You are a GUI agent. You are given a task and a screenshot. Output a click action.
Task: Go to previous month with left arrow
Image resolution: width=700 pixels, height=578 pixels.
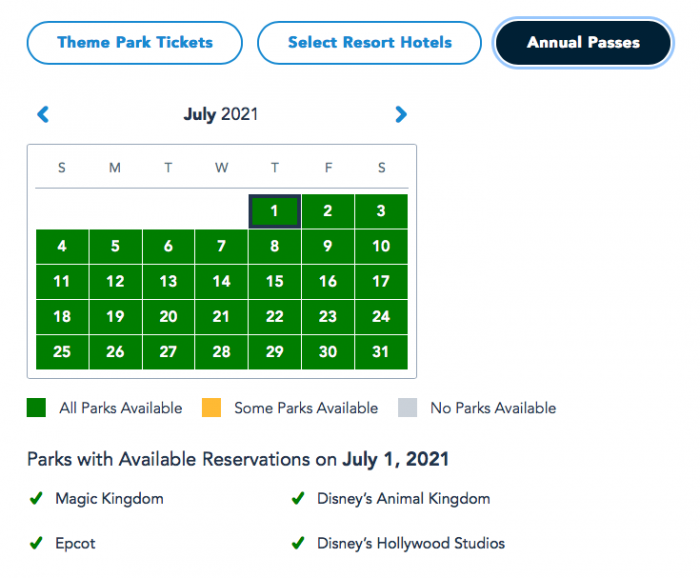point(43,115)
